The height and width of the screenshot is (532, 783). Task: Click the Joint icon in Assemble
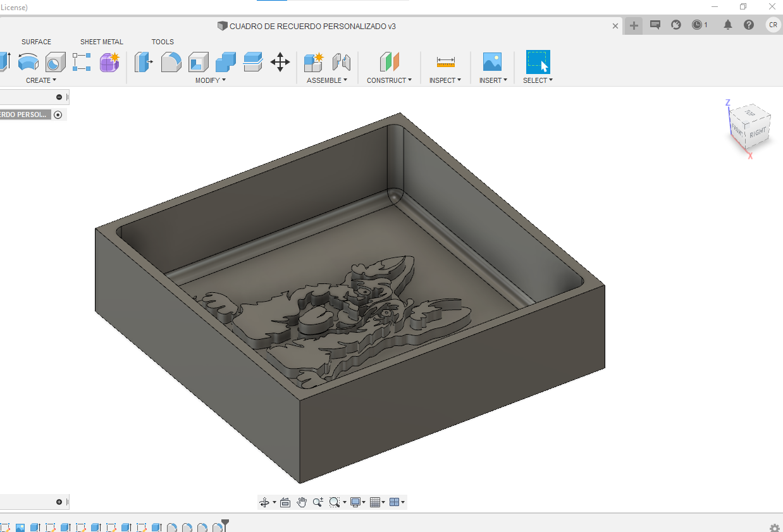click(342, 62)
